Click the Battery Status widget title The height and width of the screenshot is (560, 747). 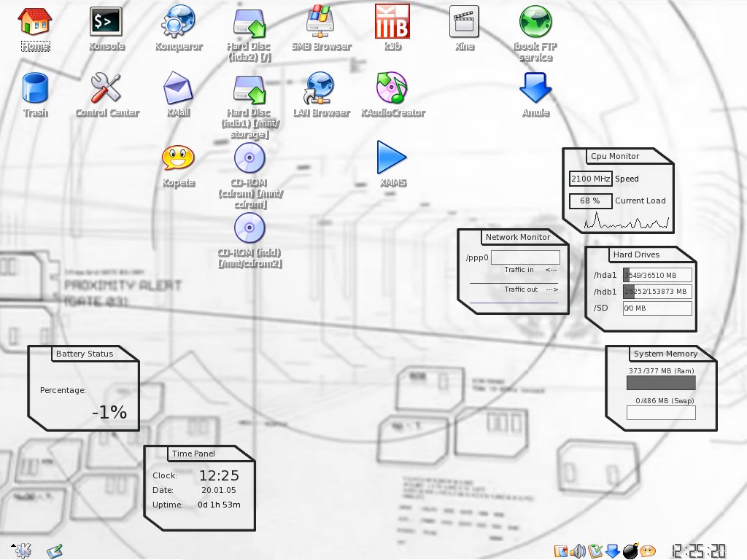[85, 354]
